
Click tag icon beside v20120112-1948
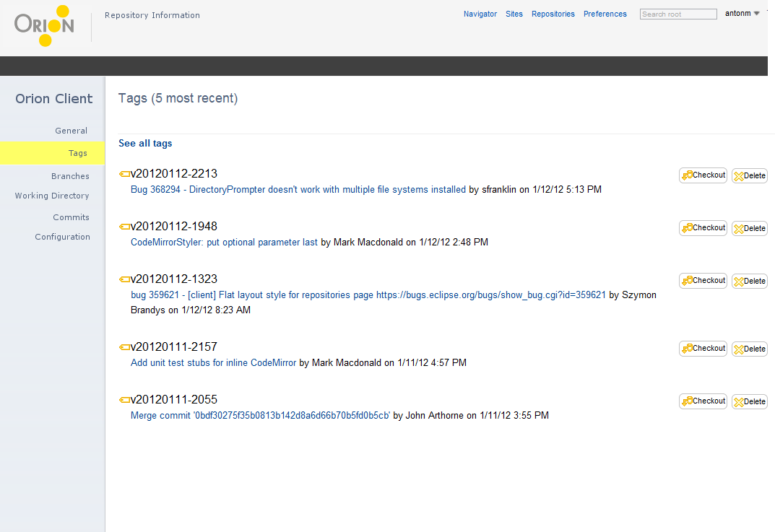click(124, 227)
